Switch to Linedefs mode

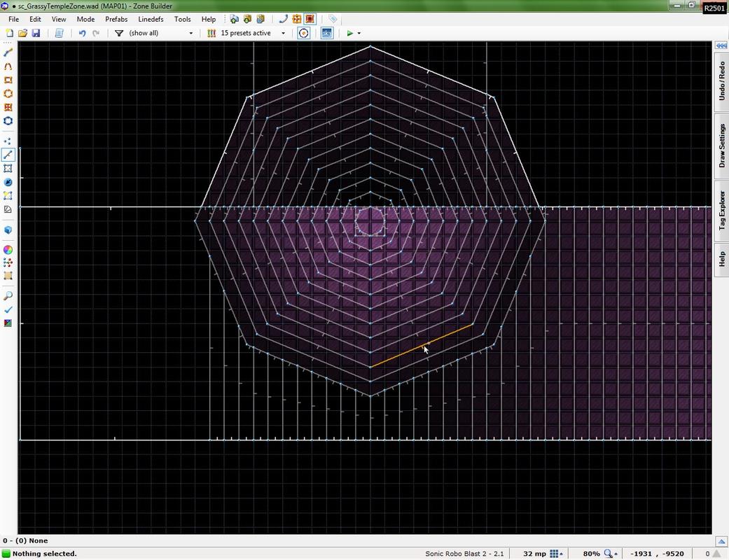[8, 154]
